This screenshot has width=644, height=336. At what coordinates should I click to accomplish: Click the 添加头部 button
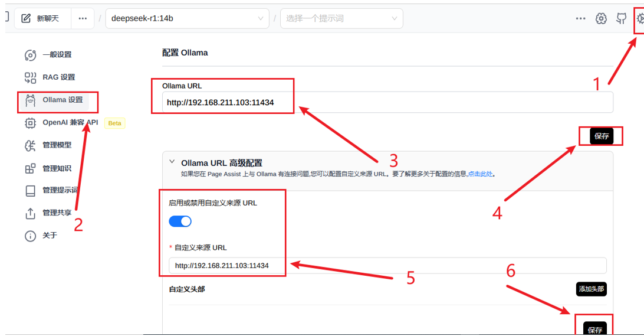[x=591, y=289]
